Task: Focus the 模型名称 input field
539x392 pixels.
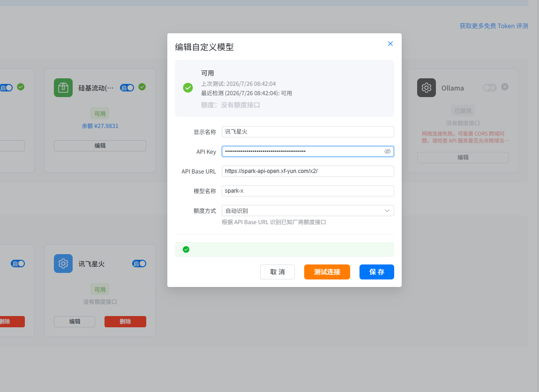Action: coord(307,191)
